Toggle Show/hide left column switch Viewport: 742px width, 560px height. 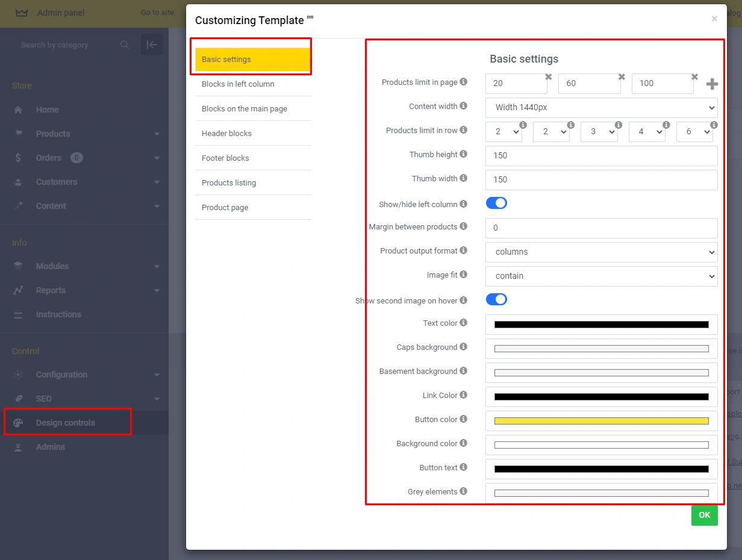(x=496, y=204)
